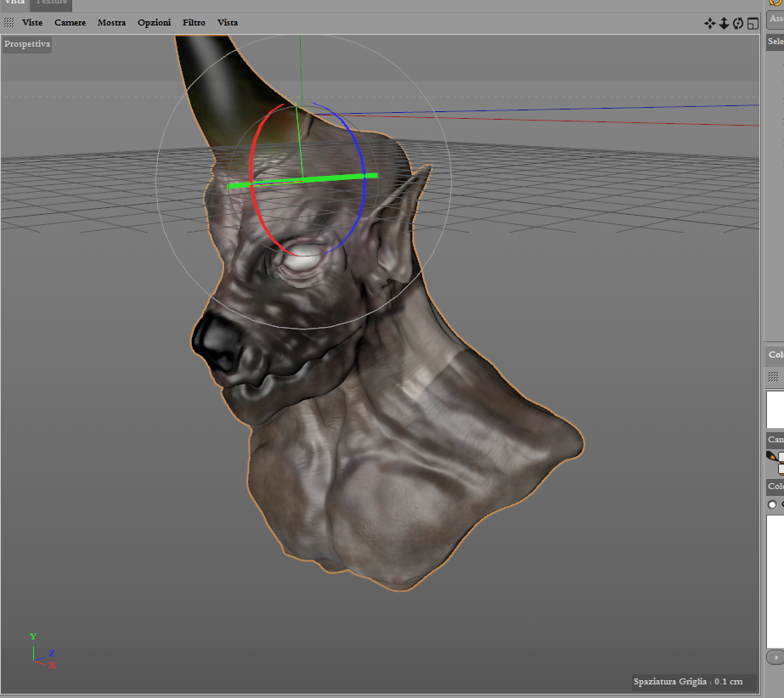Select the zoom camera icon
This screenshot has width=784, height=698.
click(x=723, y=24)
